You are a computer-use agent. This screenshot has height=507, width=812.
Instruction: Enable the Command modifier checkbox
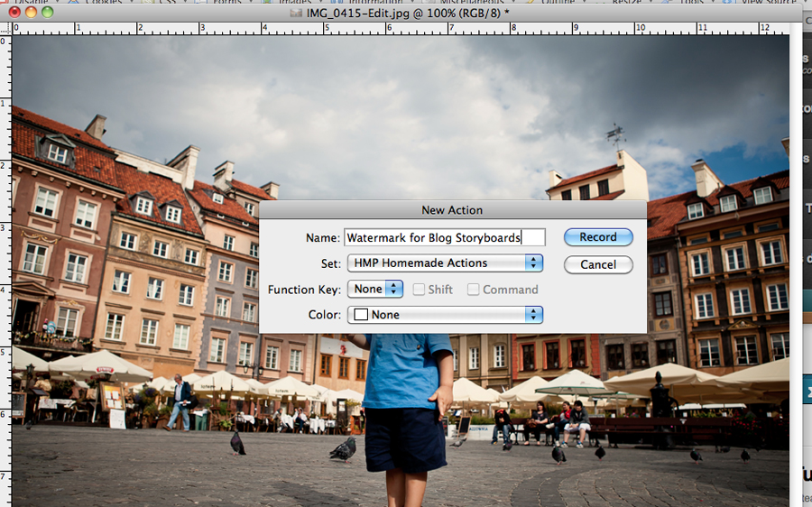(473, 290)
